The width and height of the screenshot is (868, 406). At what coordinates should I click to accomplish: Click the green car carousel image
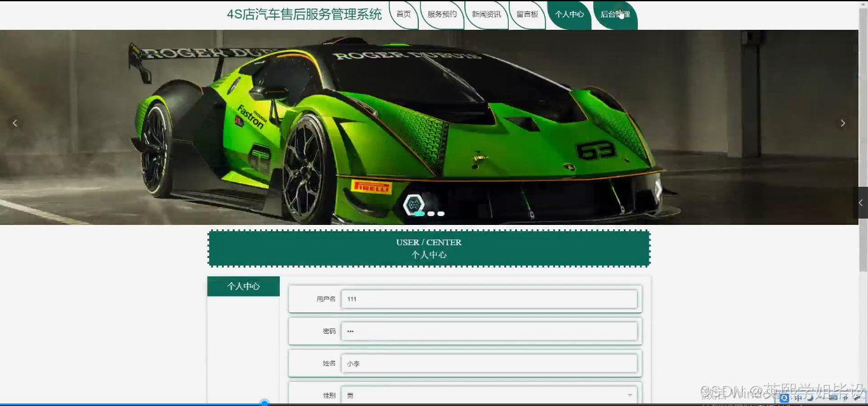[429, 127]
